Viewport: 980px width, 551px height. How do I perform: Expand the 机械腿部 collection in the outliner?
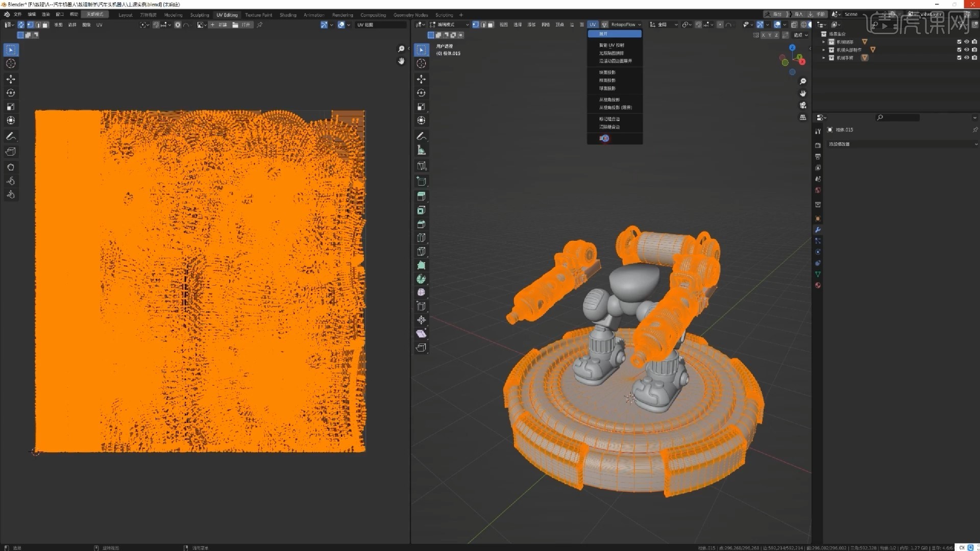(824, 41)
